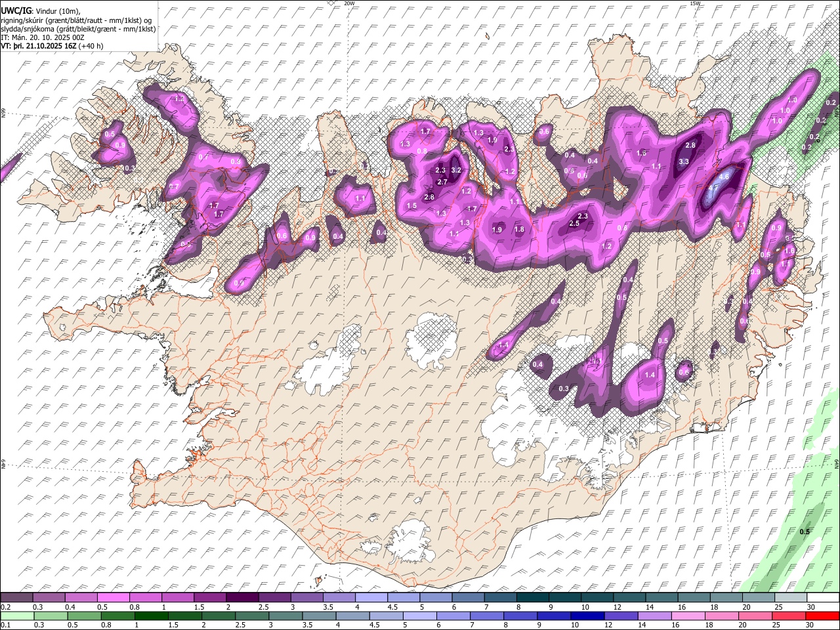The width and height of the screenshot is (840, 630).
Task: Click the 4.6 snowfall value on the map
Action: [x=724, y=177]
